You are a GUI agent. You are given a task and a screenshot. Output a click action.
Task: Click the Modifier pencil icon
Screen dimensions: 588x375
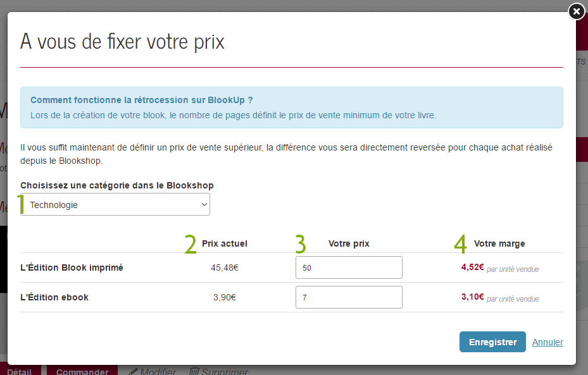pos(133,372)
